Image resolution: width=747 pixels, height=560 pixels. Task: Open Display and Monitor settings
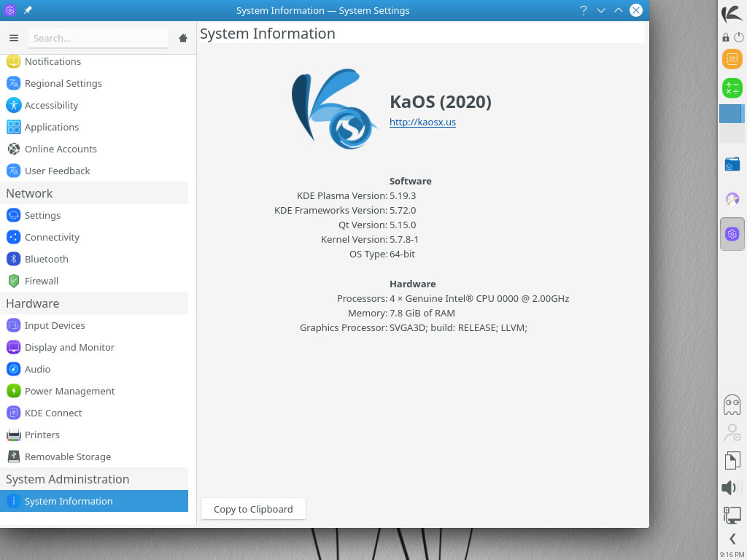tap(94, 347)
